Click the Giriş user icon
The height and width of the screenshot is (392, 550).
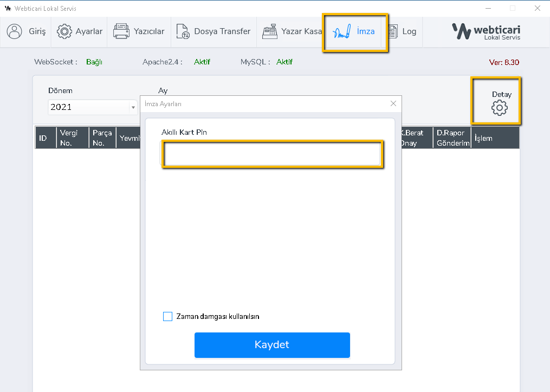click(15, 31)
